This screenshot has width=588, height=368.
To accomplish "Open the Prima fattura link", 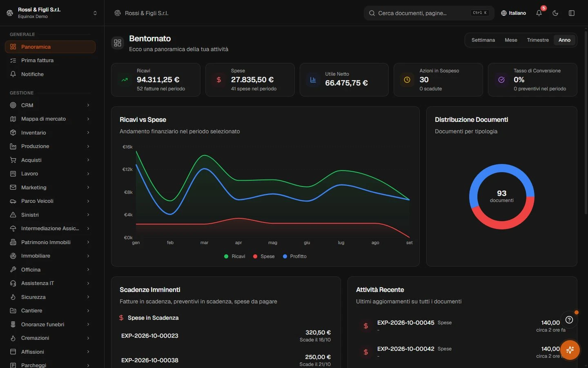I will click(x=50, y=61).
